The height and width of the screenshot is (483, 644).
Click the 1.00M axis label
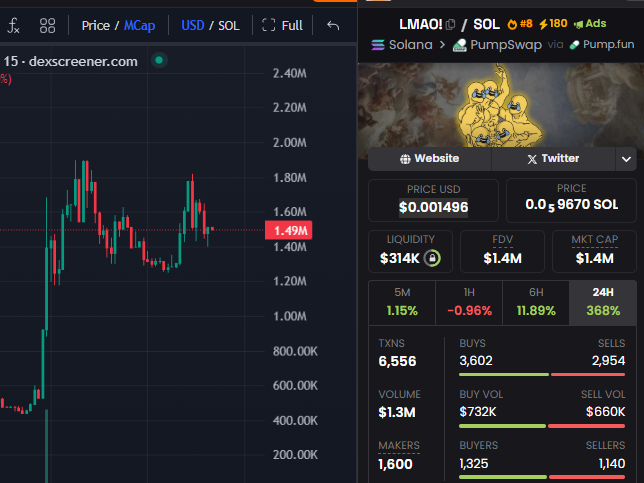290,316
